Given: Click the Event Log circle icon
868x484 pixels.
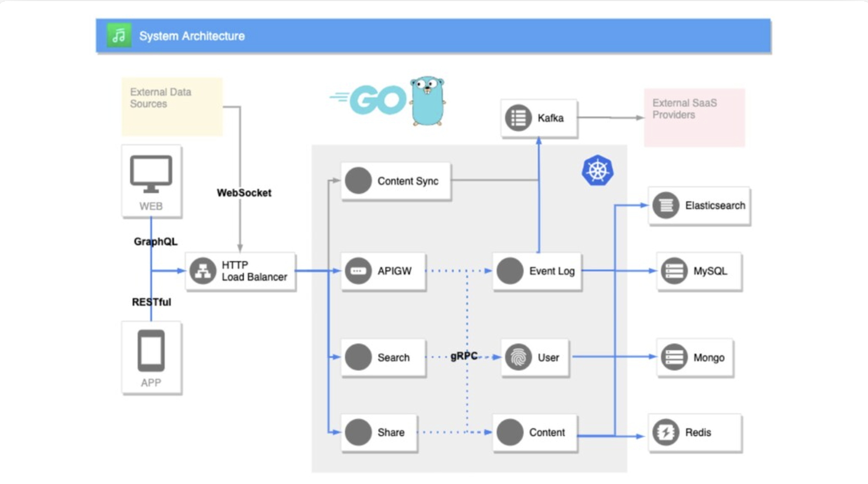Looking at the screenshot, I should click(x=510, y=271).
